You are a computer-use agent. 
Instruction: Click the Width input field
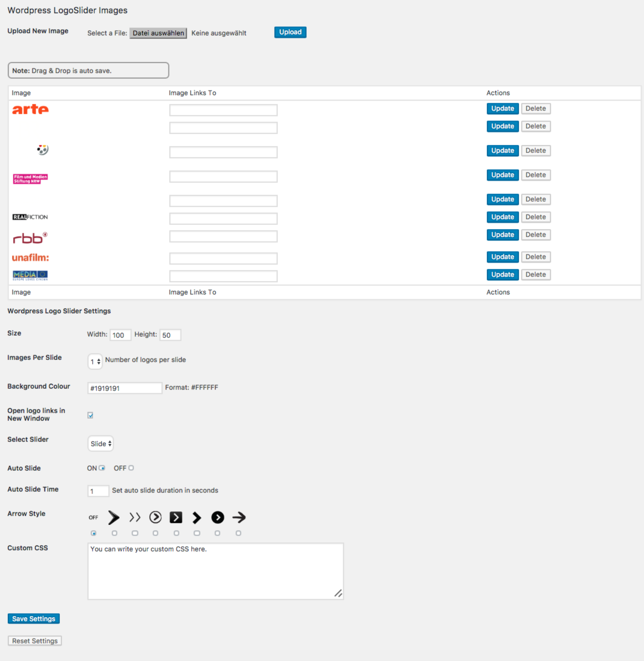click(x=120, y=335)
